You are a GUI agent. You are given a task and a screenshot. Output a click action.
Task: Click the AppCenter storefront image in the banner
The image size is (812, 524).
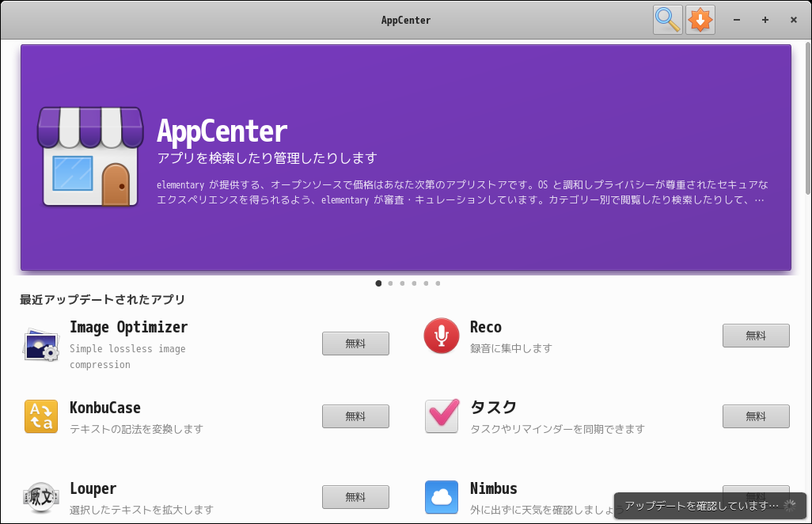click(90, 156)
